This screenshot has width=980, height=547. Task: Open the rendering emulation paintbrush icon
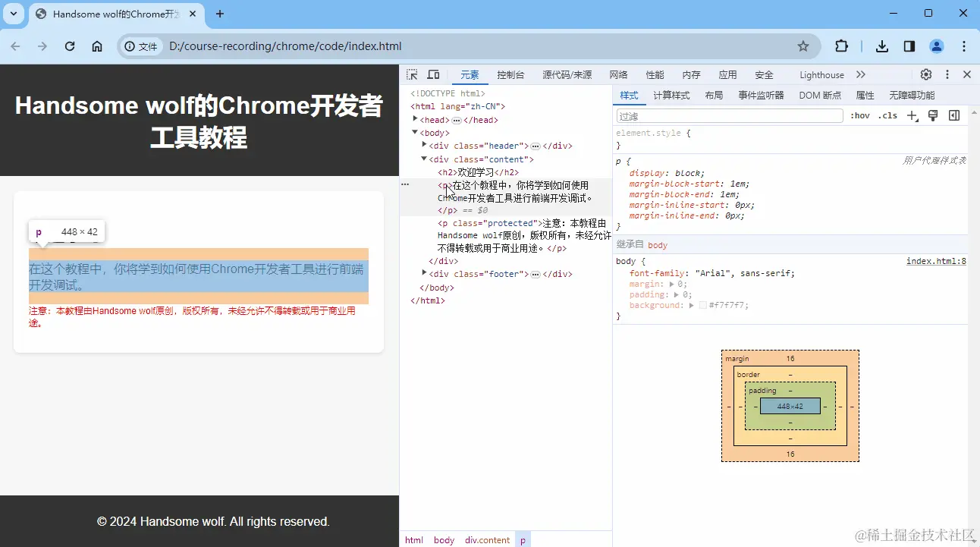pyautogui.click(x=934, y=115)
